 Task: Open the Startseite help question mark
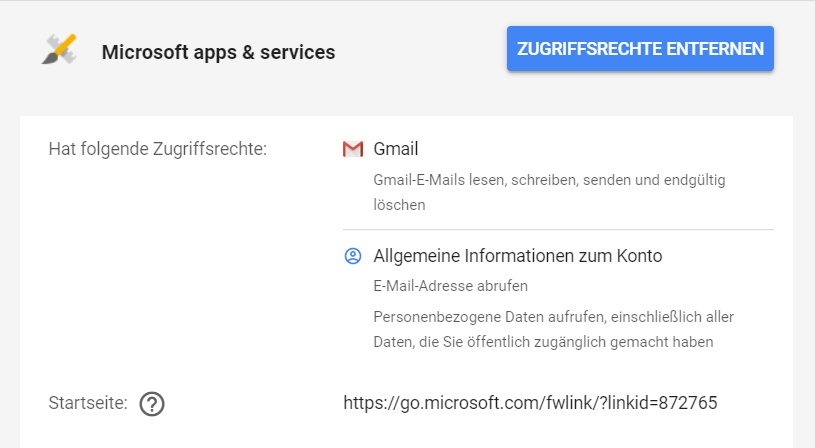[x=152, y=404]
